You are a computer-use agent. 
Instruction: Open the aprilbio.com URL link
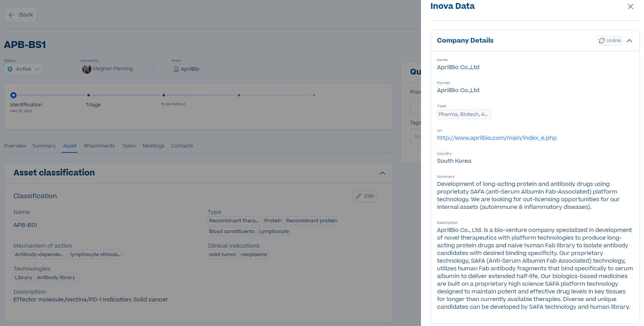(497, 138)
